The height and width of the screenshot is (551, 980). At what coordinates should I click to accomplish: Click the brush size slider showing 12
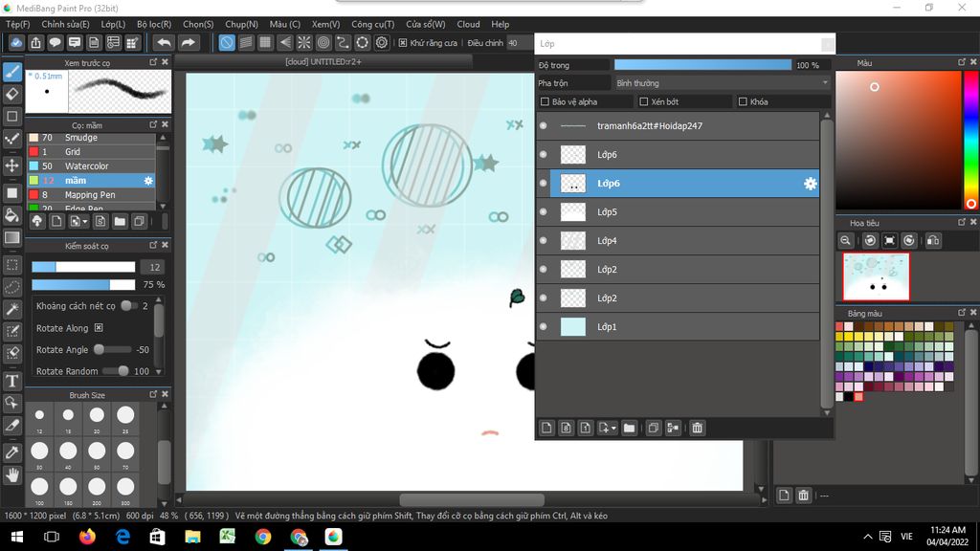[x=83, y=267]
